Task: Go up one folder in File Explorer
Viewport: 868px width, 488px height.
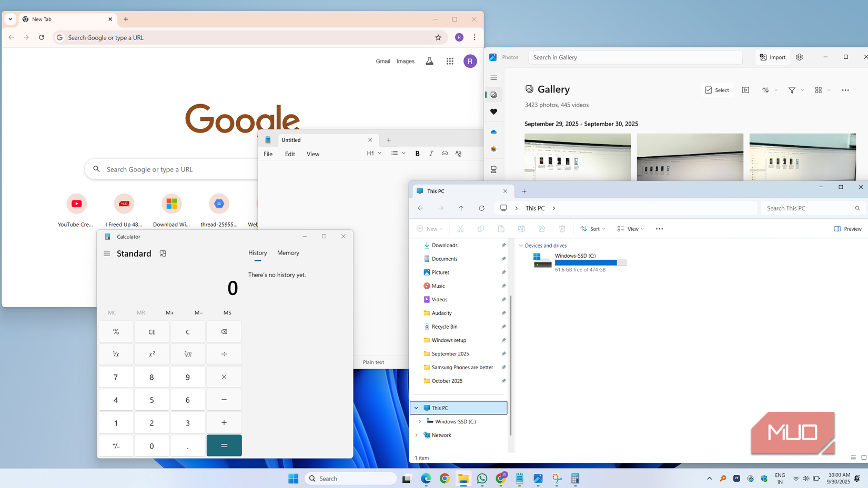Action: [461, 208]
